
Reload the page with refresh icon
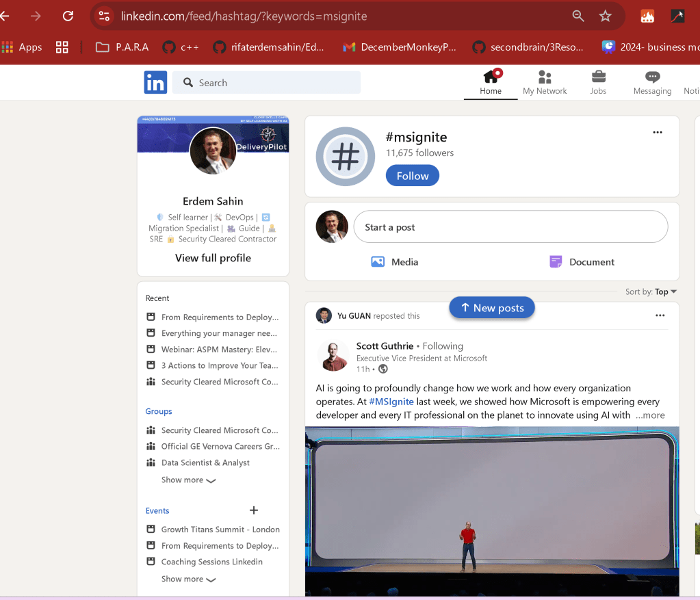[68, 16]
